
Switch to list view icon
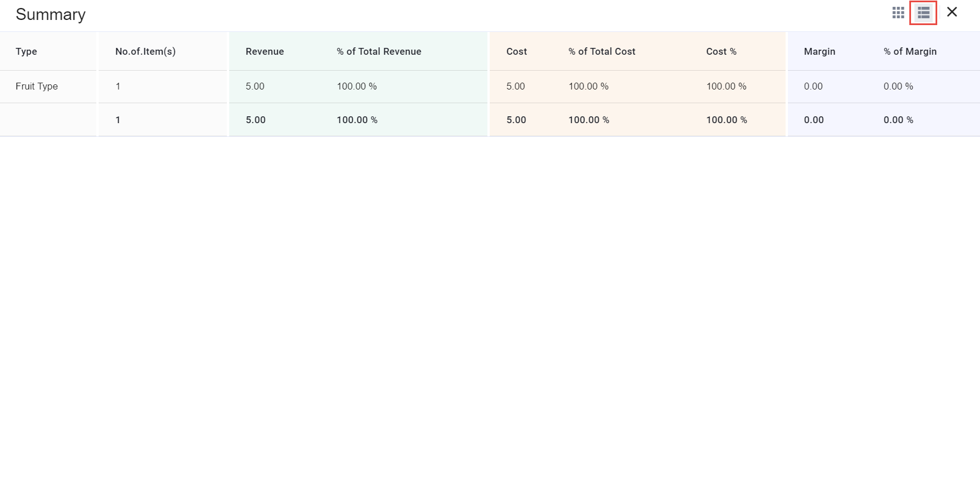pyautogui.click(x=924, y=13)
